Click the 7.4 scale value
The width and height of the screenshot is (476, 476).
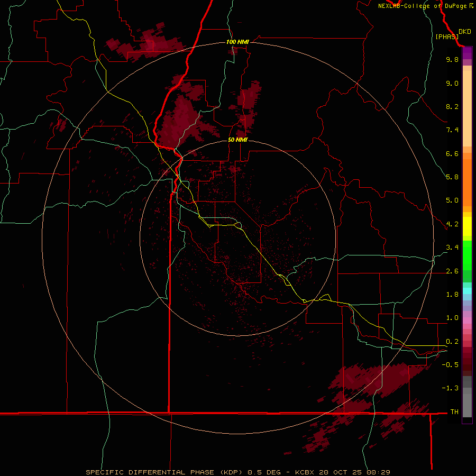pyautogui.click(x=452, y=130)
